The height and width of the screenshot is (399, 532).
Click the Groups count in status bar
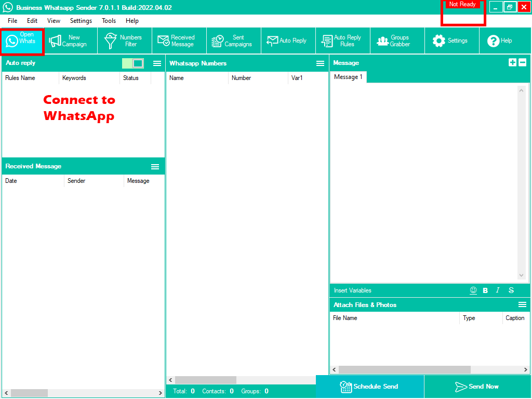point(255,391)
